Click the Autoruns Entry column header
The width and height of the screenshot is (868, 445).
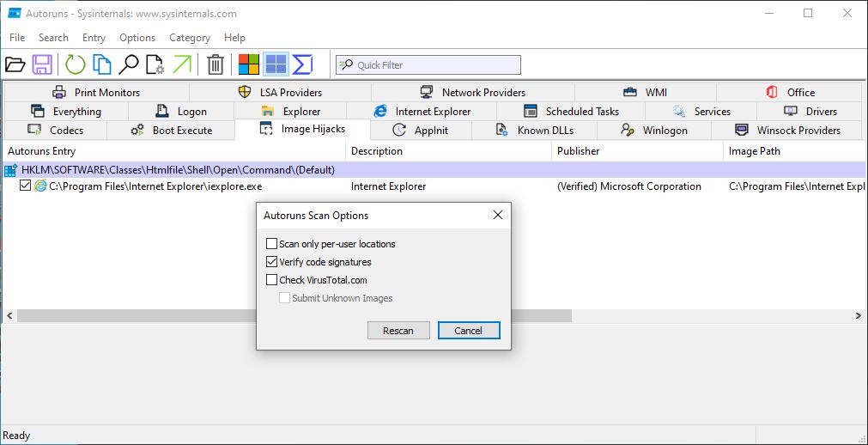click(x=174, y=151)
